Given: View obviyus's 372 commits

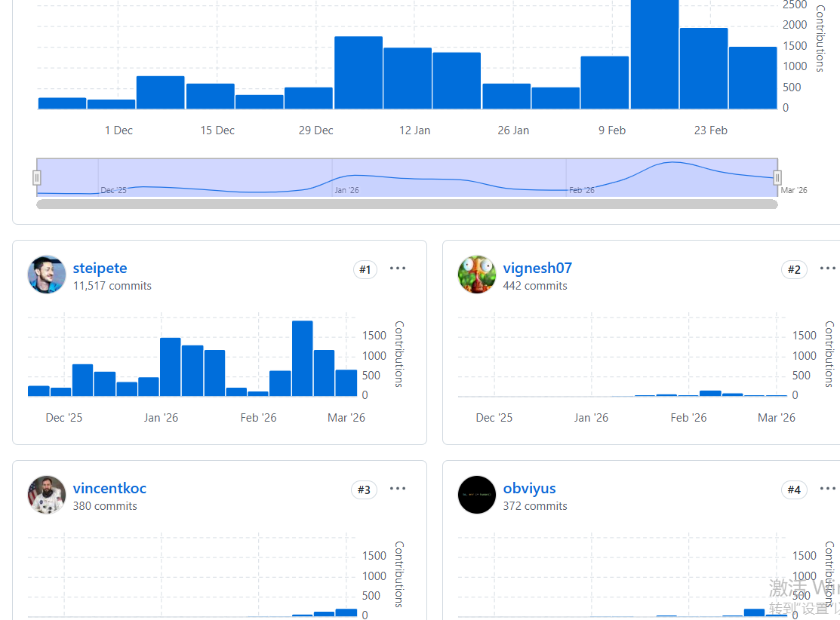Looking at the screenshot, I should click(535, 506).
